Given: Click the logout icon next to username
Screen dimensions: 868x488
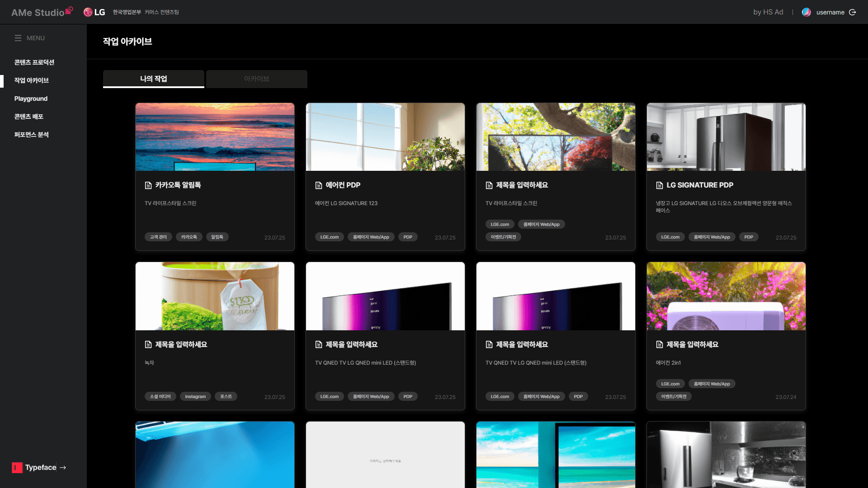Looking at the screenshot, I should pyautogui.click(x=853, y=12).
